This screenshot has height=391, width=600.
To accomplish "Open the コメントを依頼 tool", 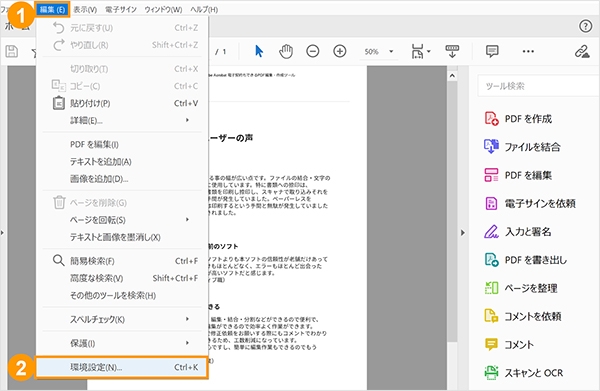I will tap(523, 316).
